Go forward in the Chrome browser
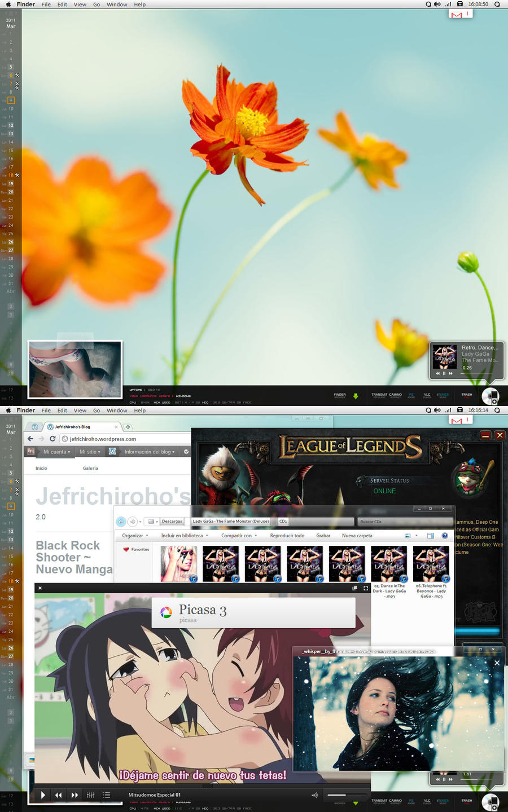The height and width of the screenshot is (812, 508). click(41, 439)
